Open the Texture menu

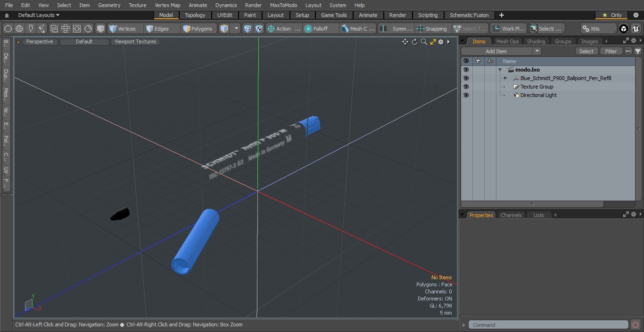click(x=137, y=5)
